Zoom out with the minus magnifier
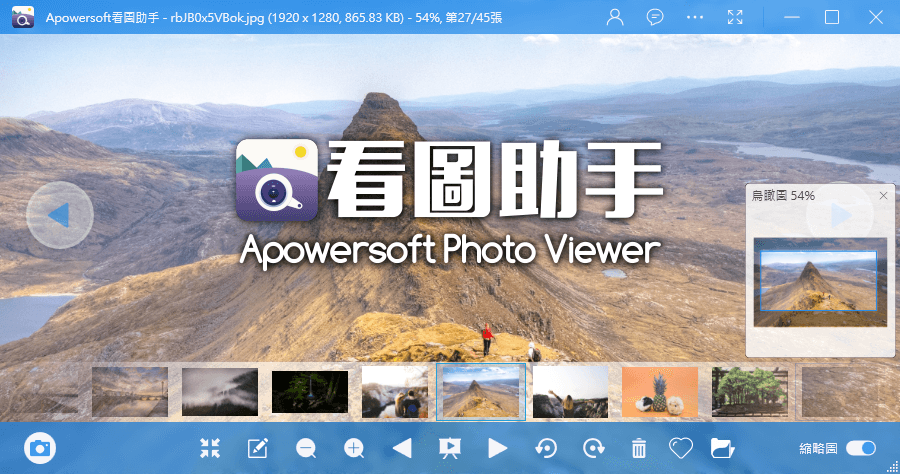This screenshot has width=900, height=474. click(306, 448)
